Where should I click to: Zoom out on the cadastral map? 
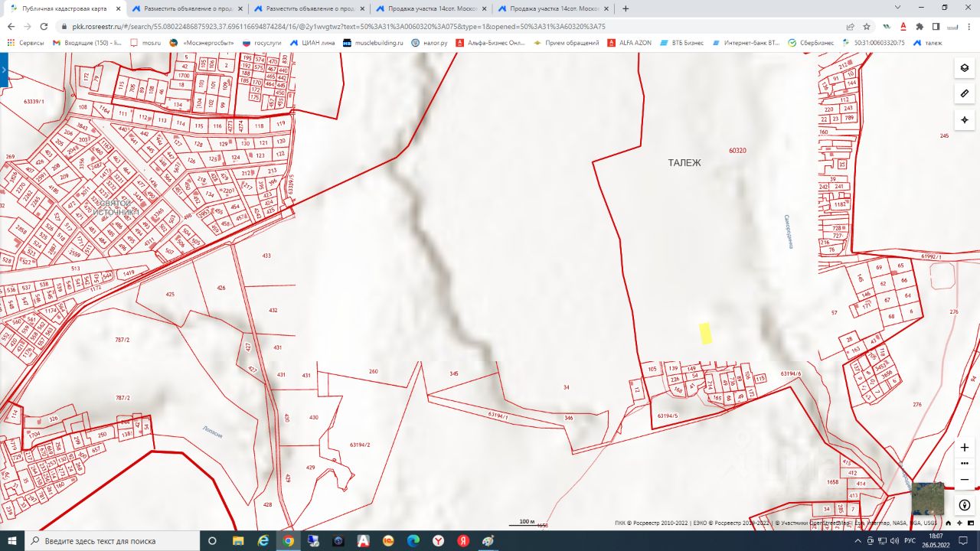(964, 479)
